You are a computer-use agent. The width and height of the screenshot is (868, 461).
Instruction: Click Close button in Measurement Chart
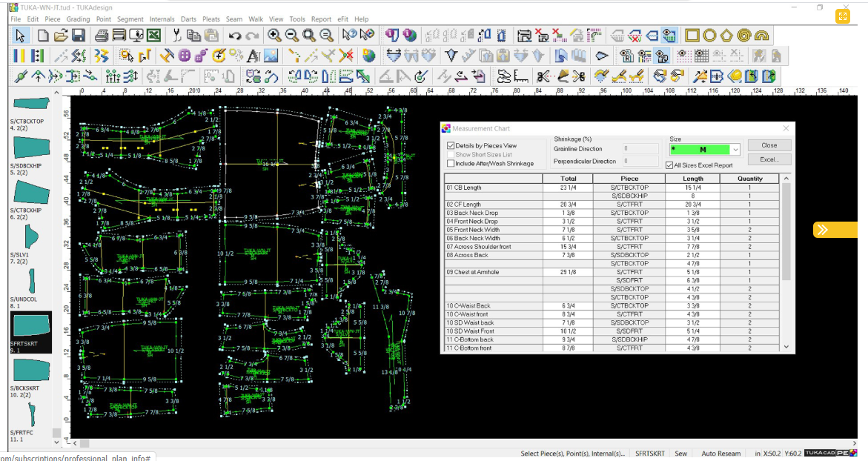769,145
